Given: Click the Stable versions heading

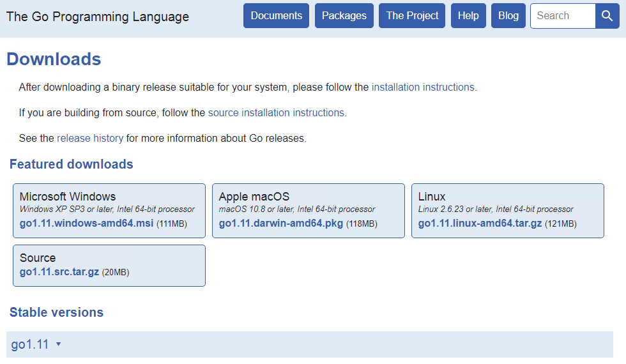Looking at the screenshot, I should 57,312.
